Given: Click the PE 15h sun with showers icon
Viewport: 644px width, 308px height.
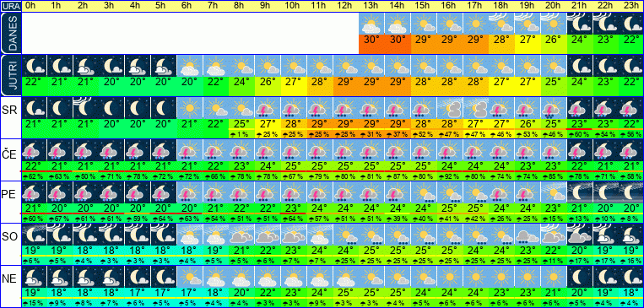Looking at the screenshot, I should tap(424, 192).
